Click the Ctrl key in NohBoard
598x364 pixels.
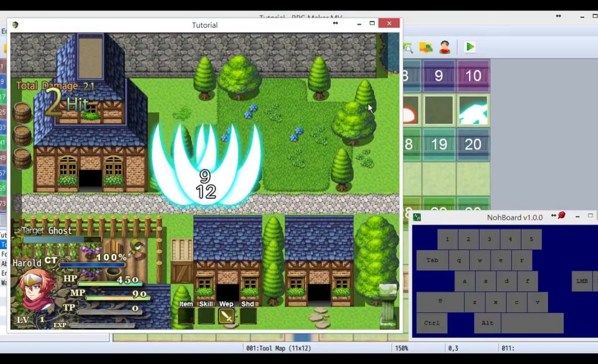click(432, 323)
